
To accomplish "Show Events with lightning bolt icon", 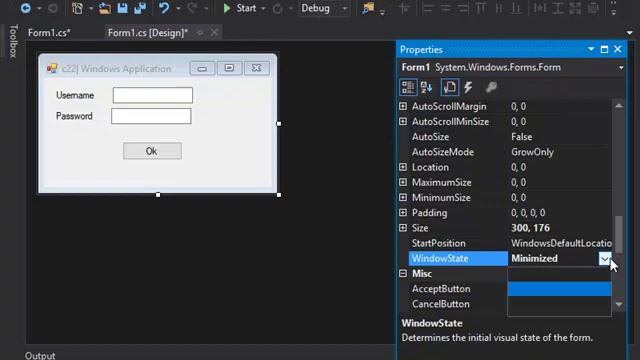I will 468,87.
